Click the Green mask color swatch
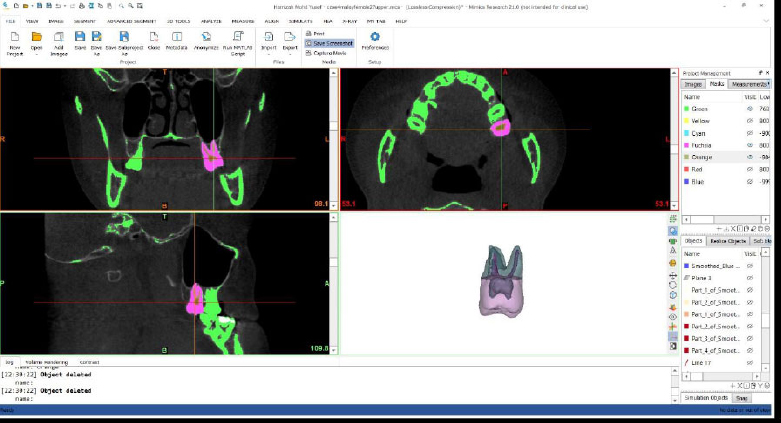 pos(686,109)
